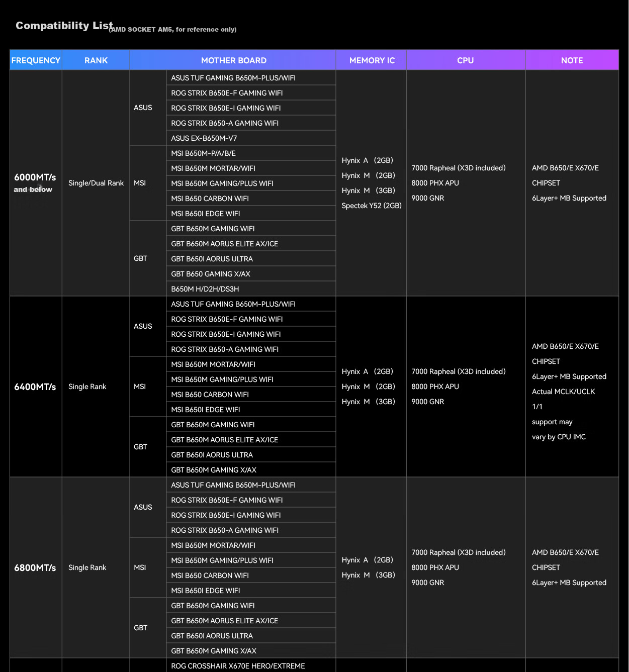Viewport: 629px width, 672px height.
Task: Select the NOTE column header
Action: point(572,60)
